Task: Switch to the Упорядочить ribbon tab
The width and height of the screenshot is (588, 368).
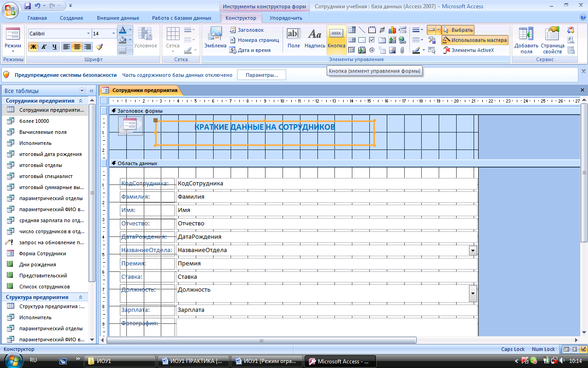Action: (286, 18)
